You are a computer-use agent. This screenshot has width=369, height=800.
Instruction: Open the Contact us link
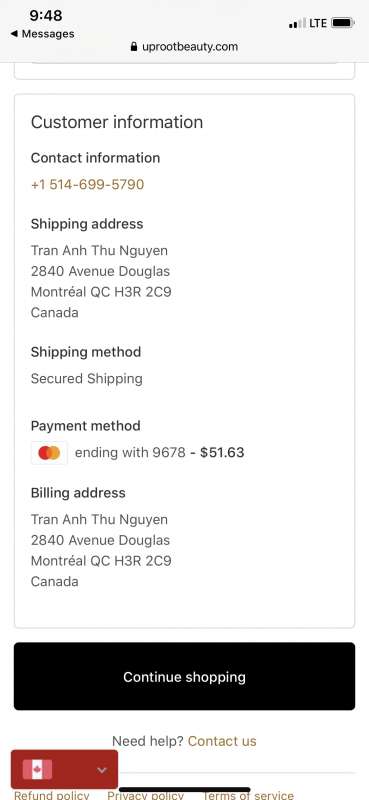pyautogui.click(x=222, y=741)
